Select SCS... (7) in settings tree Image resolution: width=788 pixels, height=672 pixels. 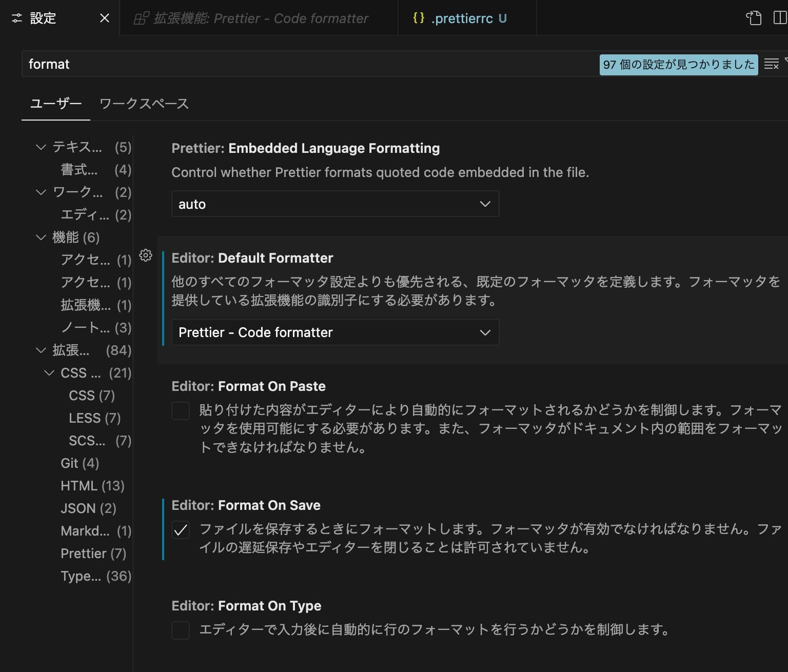[x=100, y=441]
